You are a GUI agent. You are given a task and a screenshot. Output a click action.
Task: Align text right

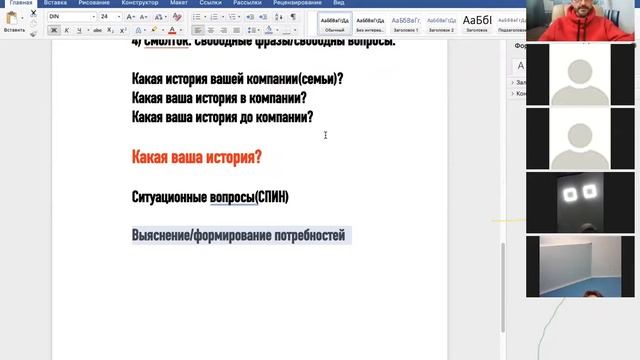point(224,30)
